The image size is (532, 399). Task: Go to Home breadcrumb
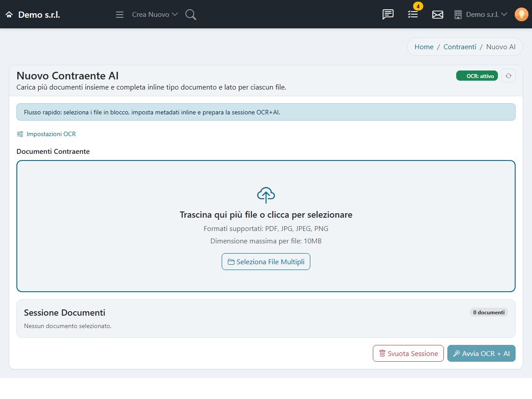424,47
